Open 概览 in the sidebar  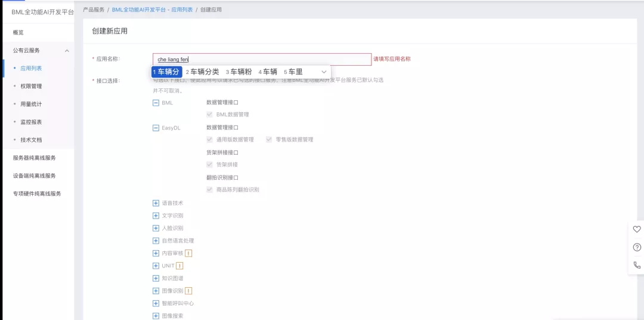[18, 32]
